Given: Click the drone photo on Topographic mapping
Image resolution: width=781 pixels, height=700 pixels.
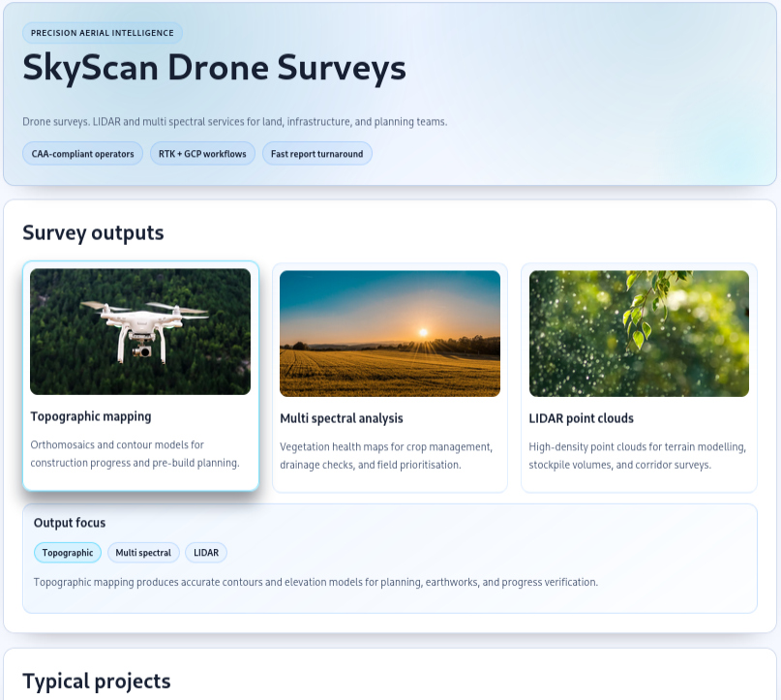Looking at the screenshot, I should [140, 330].
